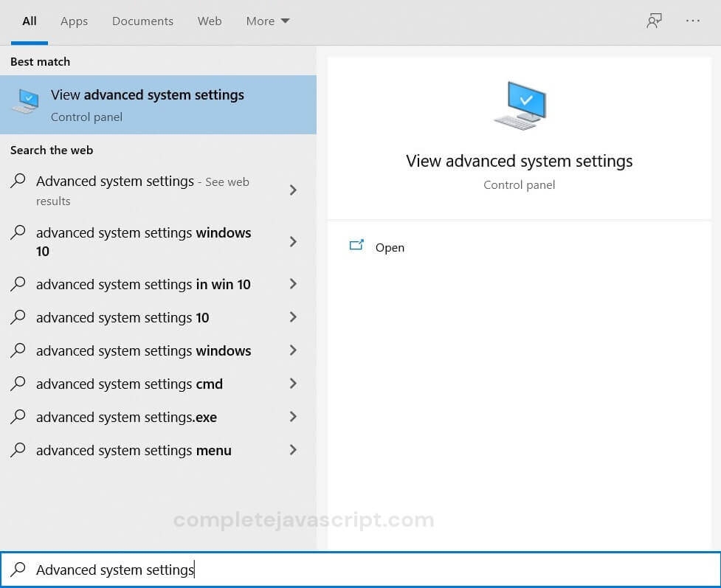Expand chevron for 'advanced system settings windows'

click(293, 350)
